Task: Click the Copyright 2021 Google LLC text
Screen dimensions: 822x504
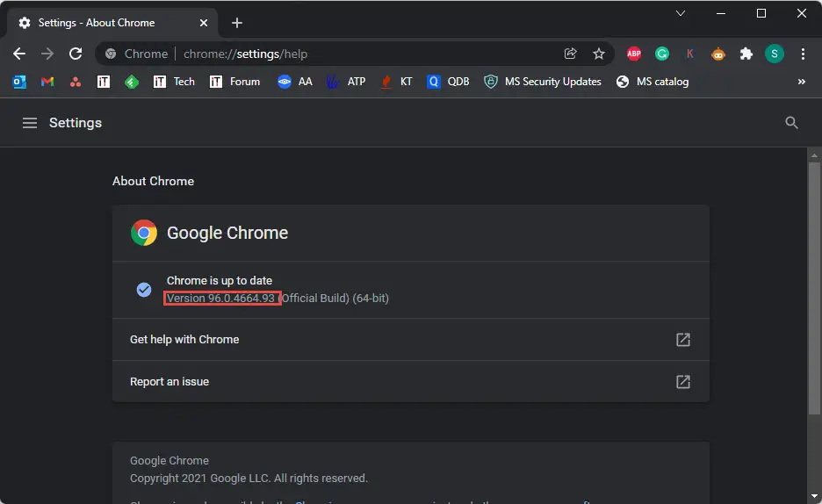Action: (249, 479)
